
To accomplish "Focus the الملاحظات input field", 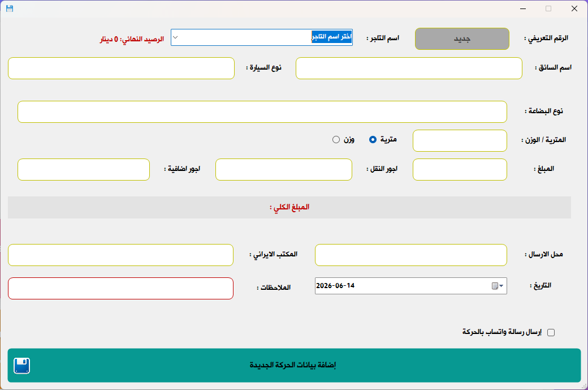I will pyautogui.click(x=121, y=289).
